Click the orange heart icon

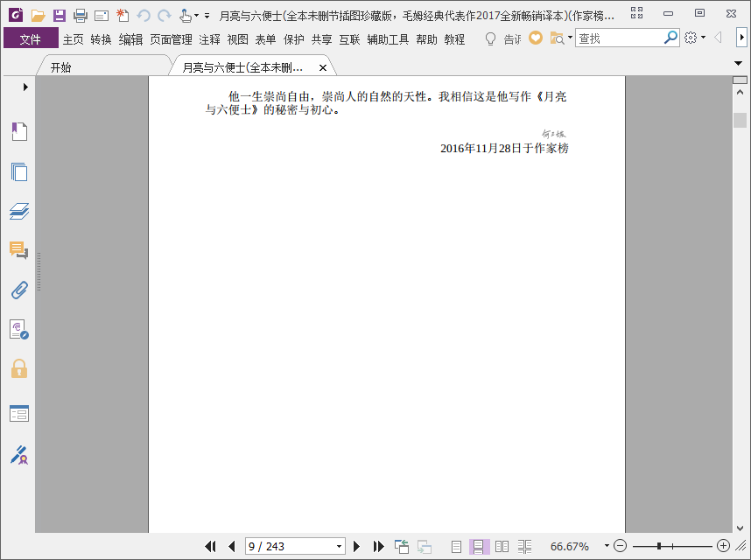click(x=536, y=38)
